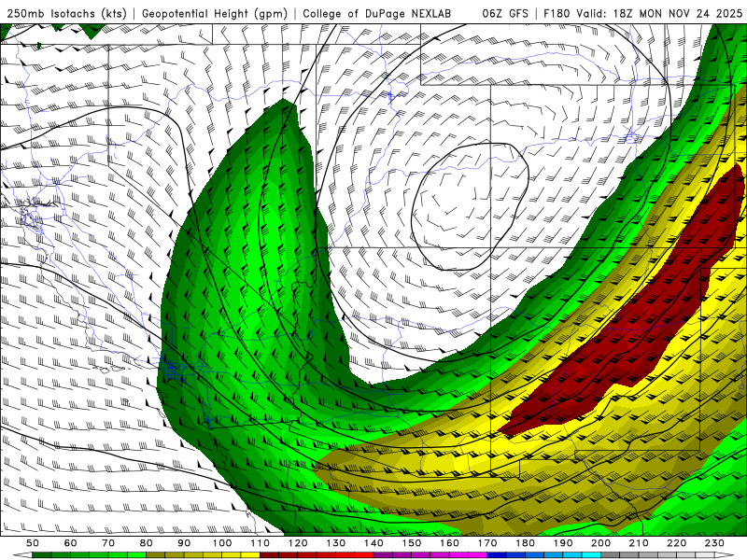Click the 230 value on the color scale
This screenshot has width=747, height=560.
click(x=714, y=543)
